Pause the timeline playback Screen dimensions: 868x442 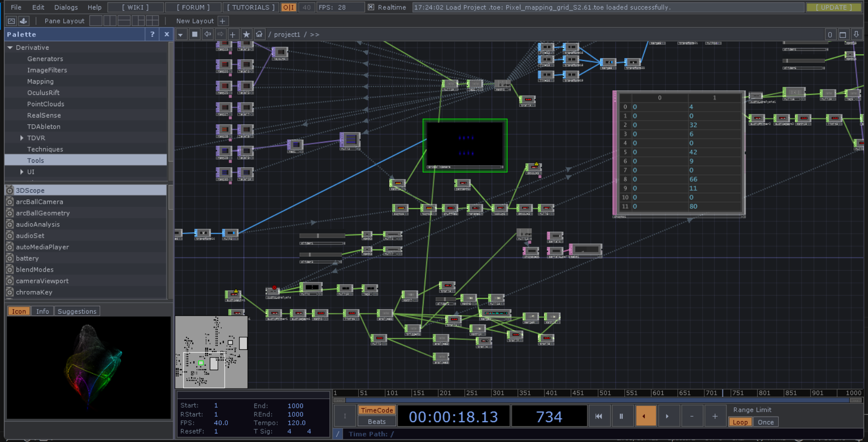click(621, 416)
